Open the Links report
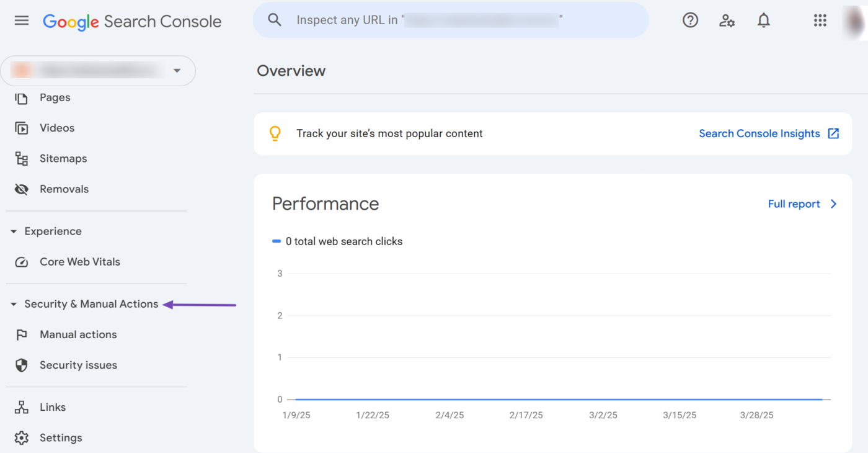Image resolution: width=868 pixels, height=453 pixels. [53, 407]
